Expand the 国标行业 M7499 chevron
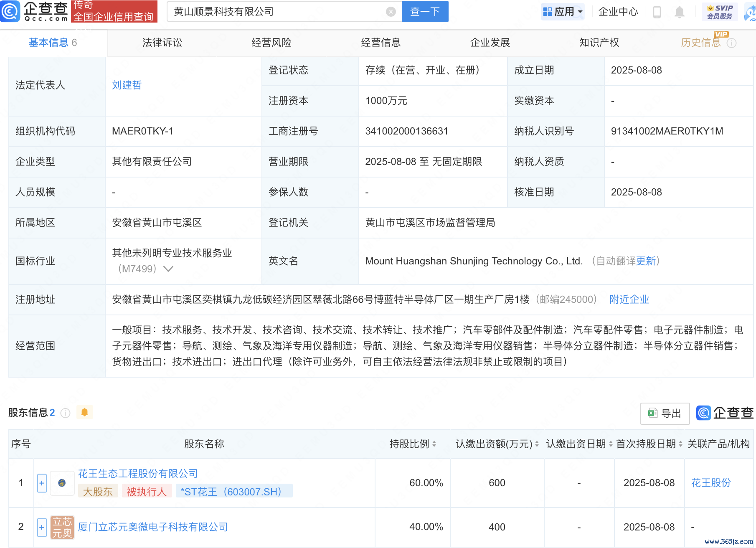Screen dimensions: 756x548 [x=168, y=269]
